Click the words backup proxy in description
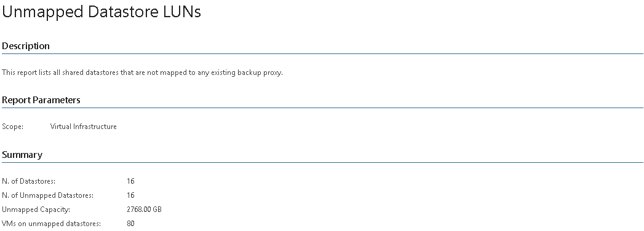The width and height of the screenshot is (644, 231). tap(260, 72)
